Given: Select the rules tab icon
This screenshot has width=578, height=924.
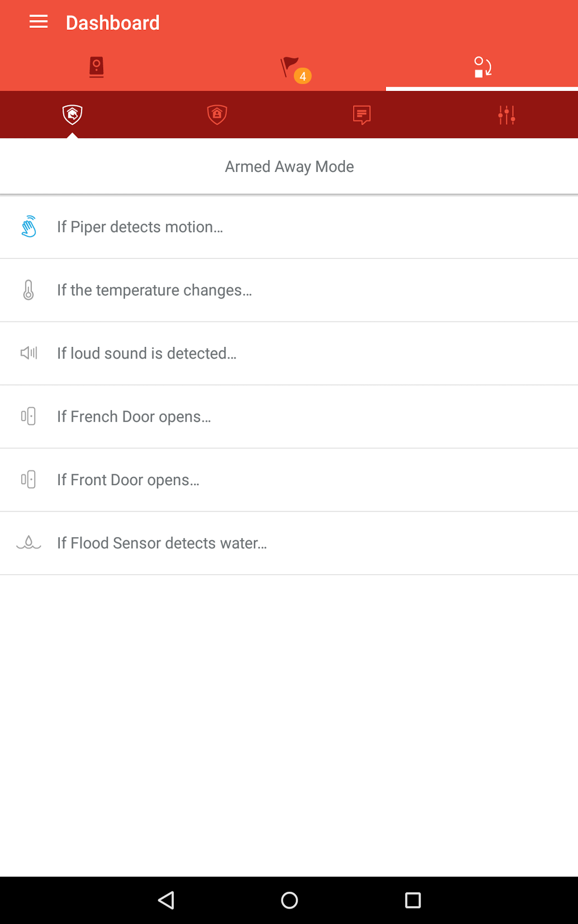Looking at the screenshot, I should coord(482,67).
